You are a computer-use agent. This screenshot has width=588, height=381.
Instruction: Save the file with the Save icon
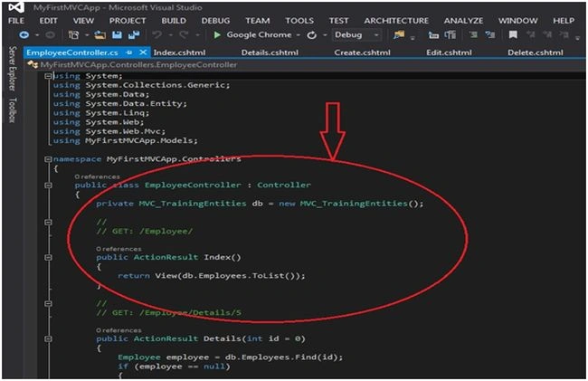(117, 35)
